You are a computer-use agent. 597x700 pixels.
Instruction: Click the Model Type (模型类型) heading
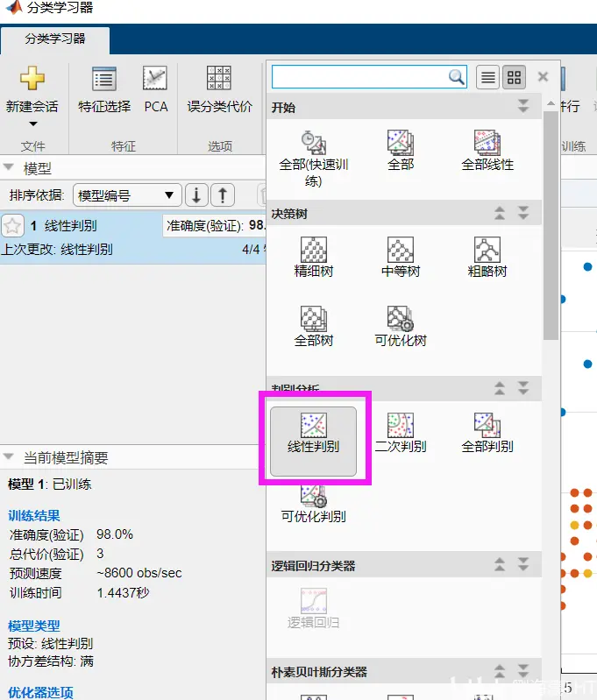[34, 626]
